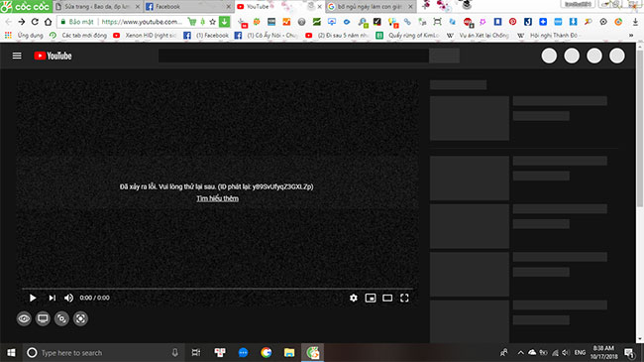Image resolution: width=644 pixels, height=362 pixels.
Task: Open the system volume tray icon
Action: [565, 353]
